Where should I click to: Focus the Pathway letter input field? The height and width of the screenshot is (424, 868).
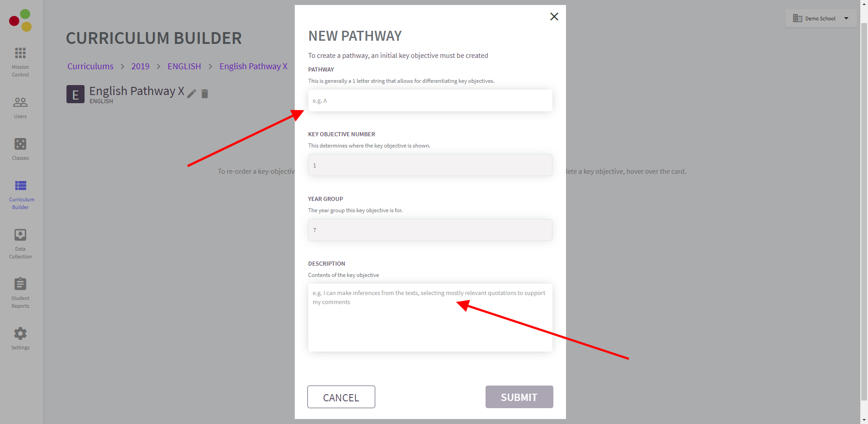430,100
